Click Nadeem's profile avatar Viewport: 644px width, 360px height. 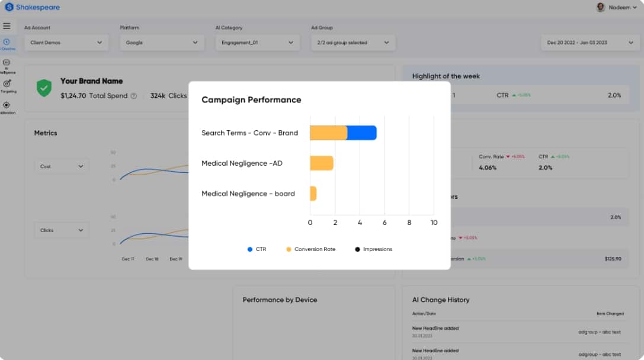pyautogui.click(x=601, y=7)
